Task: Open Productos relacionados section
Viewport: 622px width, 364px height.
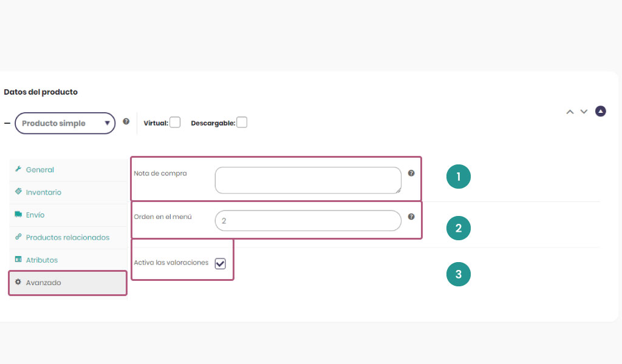Action: point(68,237)
